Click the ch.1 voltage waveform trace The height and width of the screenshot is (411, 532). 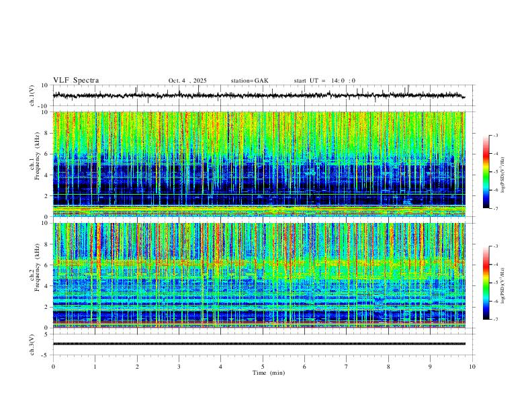point(259,95)
